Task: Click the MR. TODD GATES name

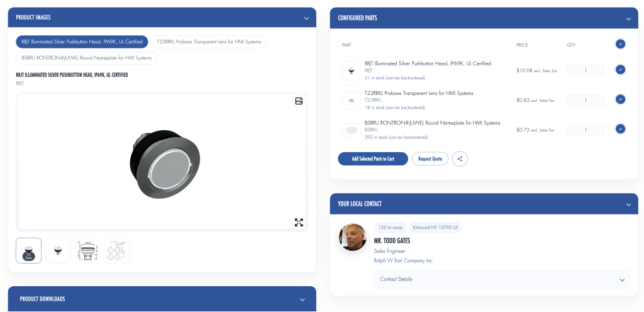Action: pos(392,240)
